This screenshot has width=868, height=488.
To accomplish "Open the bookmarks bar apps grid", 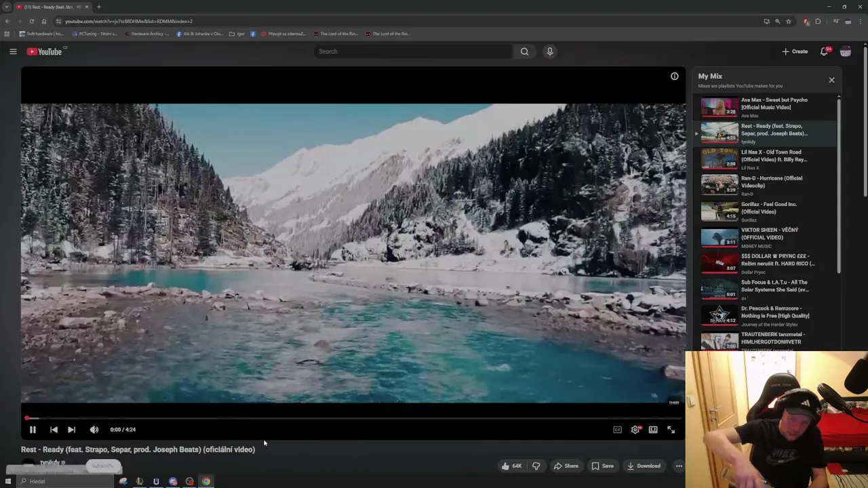I will pyautogui.click(x=7, y=34).
